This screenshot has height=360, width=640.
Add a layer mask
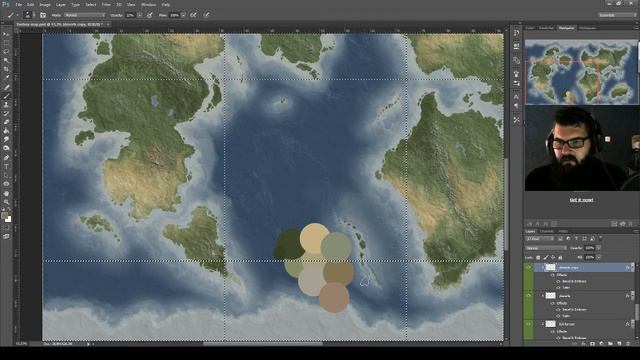(593, 344)
